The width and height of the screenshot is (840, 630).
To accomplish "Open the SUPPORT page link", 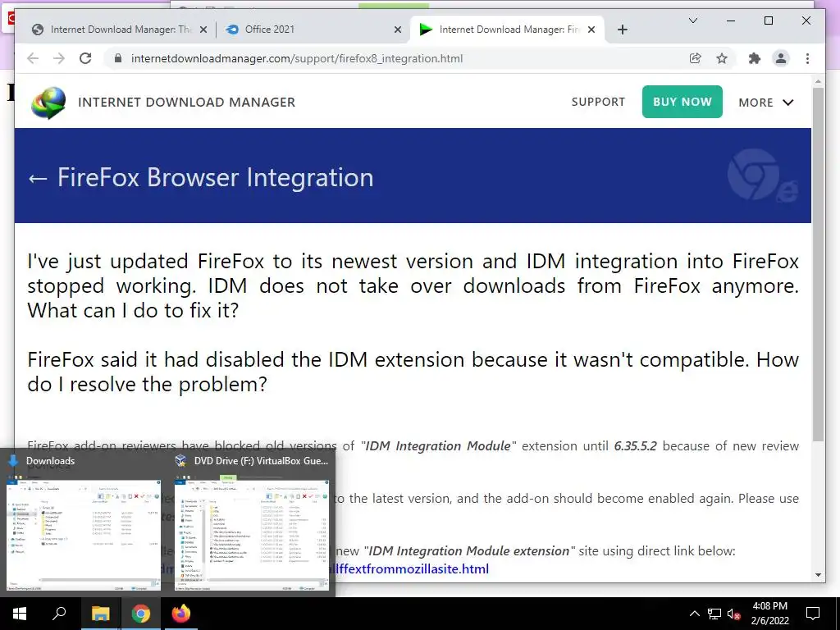I will 598,102.
